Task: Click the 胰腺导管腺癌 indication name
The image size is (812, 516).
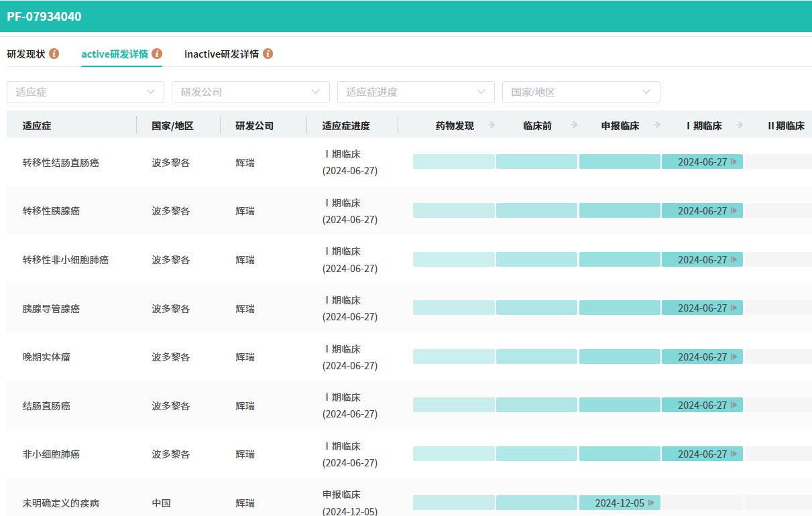Action: 51,308
